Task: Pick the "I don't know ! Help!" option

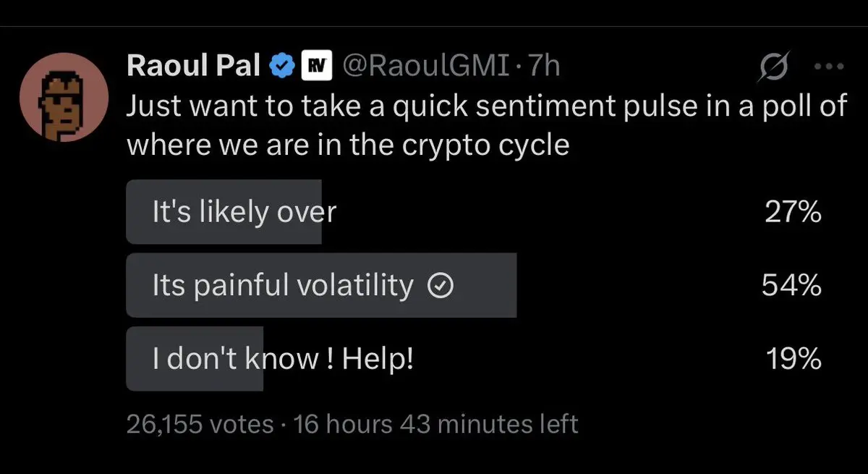Action: point(282,359)
